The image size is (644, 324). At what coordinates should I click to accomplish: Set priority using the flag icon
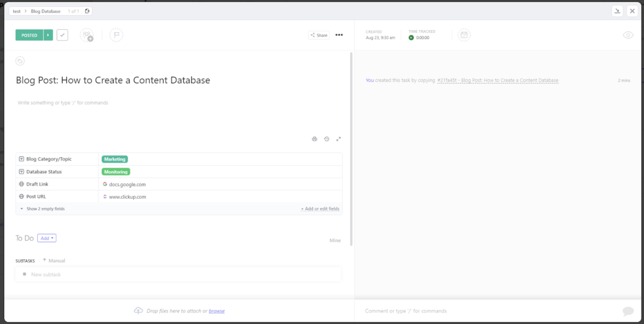[x=116, y=35]
